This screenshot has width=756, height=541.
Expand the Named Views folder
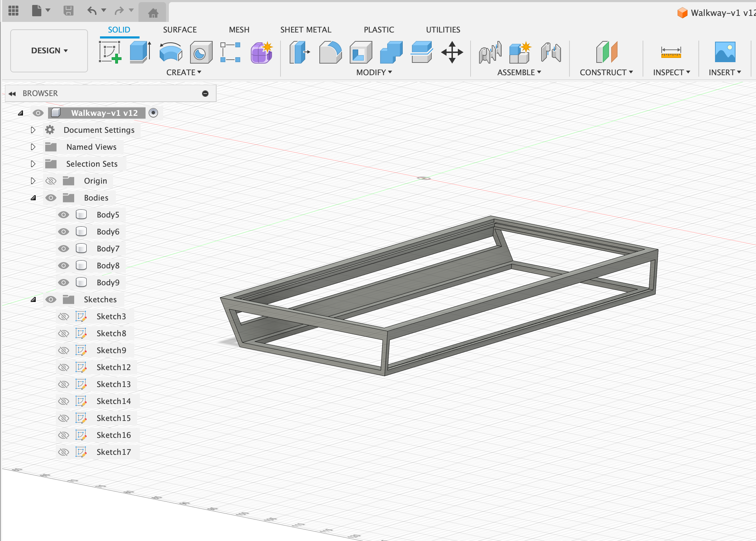(x=33, y=147)
